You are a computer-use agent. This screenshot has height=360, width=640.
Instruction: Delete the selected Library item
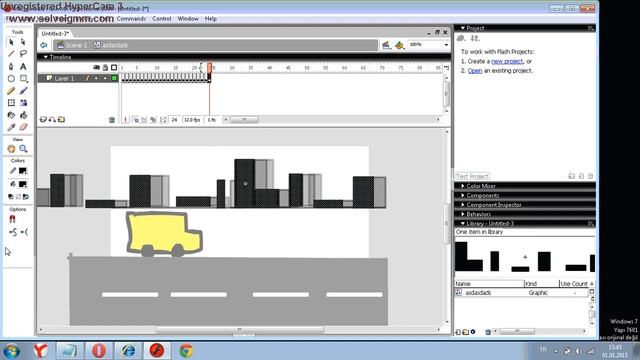pos(488,332)
